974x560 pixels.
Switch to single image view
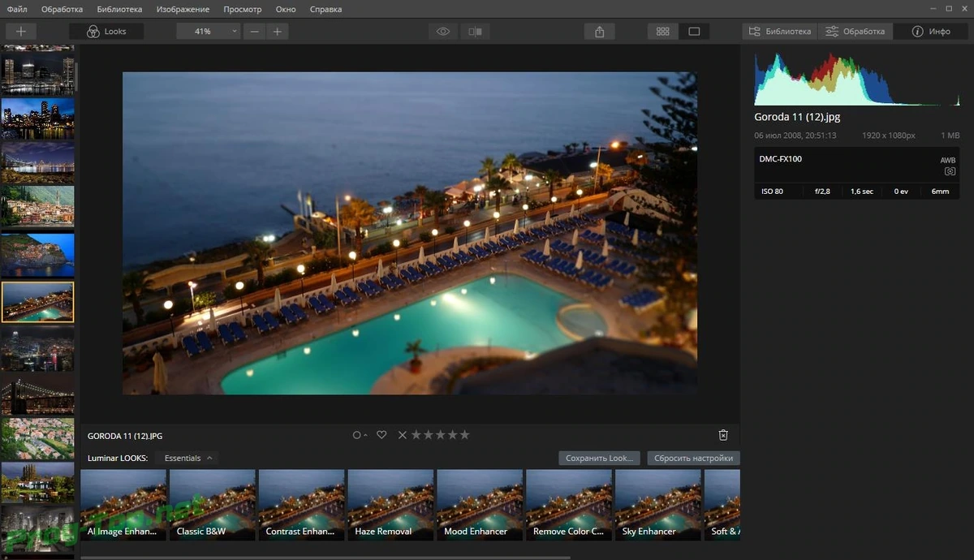[694, 32]
